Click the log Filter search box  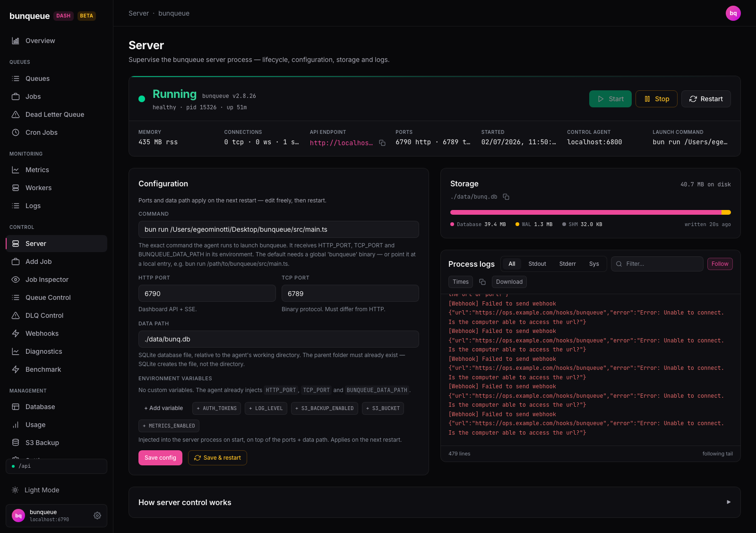click(657, 264)
